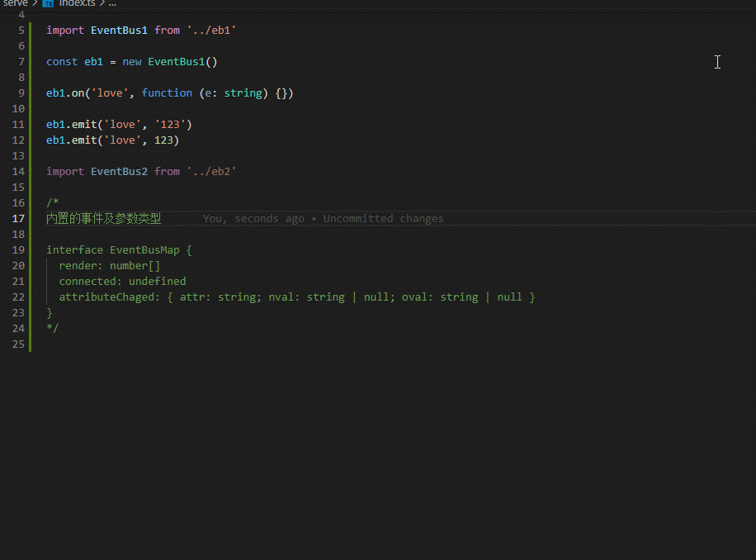Click the '123' string argument on line 11
The image size is (756, 560).
point(170,125)
